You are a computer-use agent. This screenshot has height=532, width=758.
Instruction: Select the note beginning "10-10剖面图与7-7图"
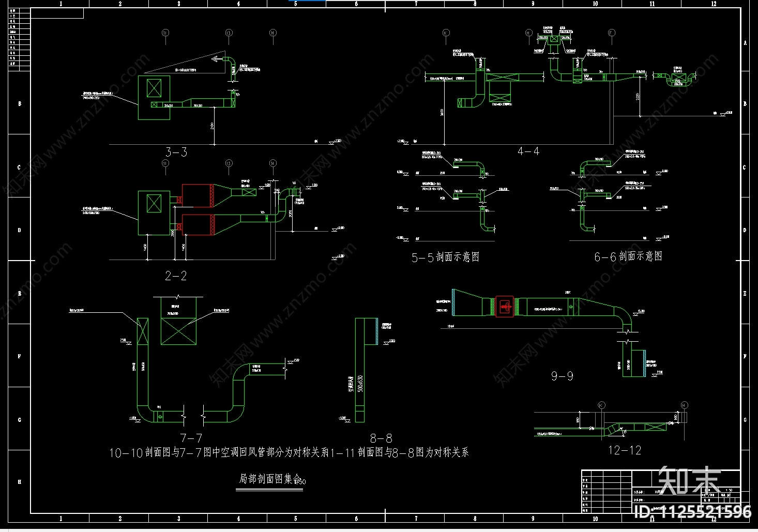tap(289, 452)
